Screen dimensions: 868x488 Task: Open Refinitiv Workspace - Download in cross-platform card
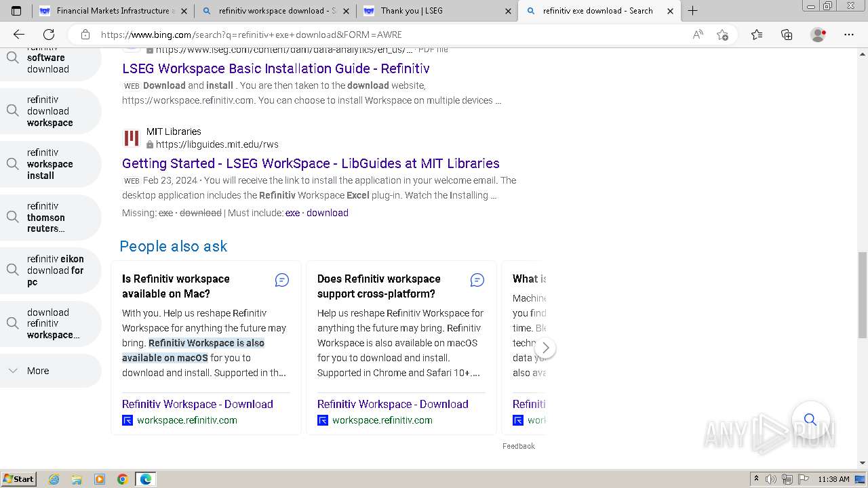pos(393,404)
